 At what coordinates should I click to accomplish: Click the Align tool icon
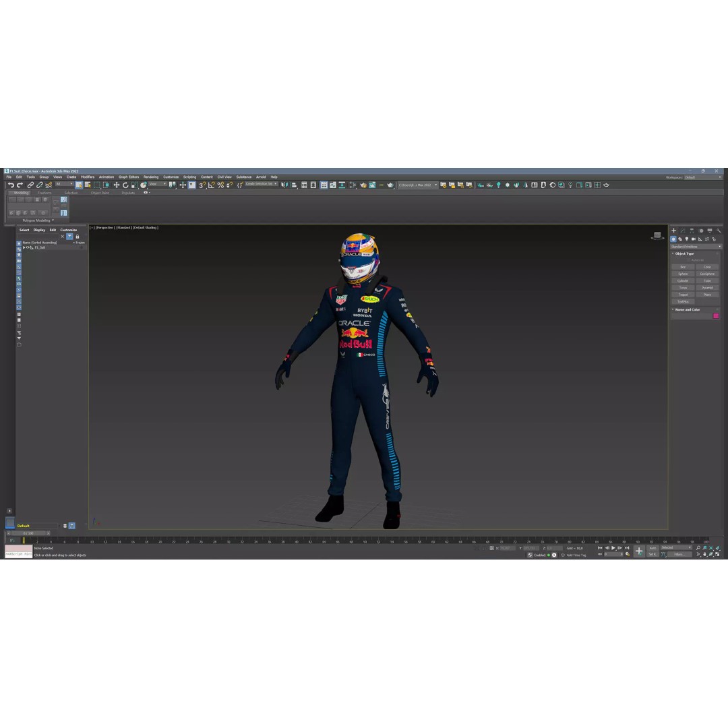[294, 185]
